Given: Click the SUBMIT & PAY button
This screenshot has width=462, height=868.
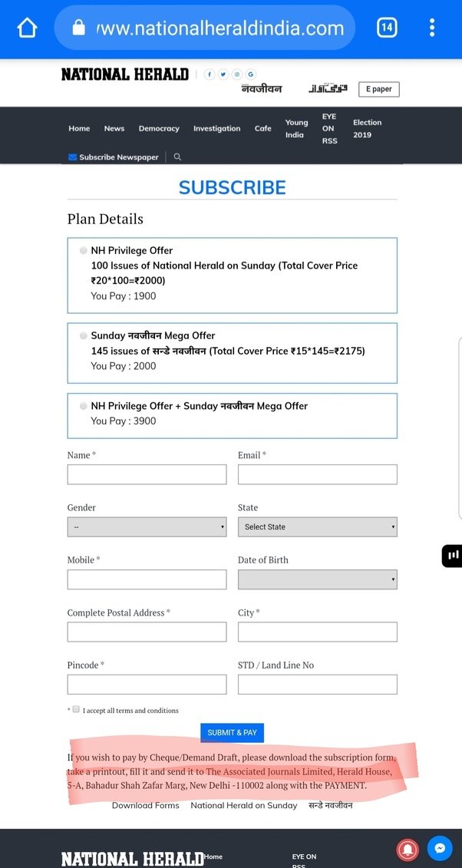Looking at the screenshot, I should pyautogui.click(x=232, y=732).
